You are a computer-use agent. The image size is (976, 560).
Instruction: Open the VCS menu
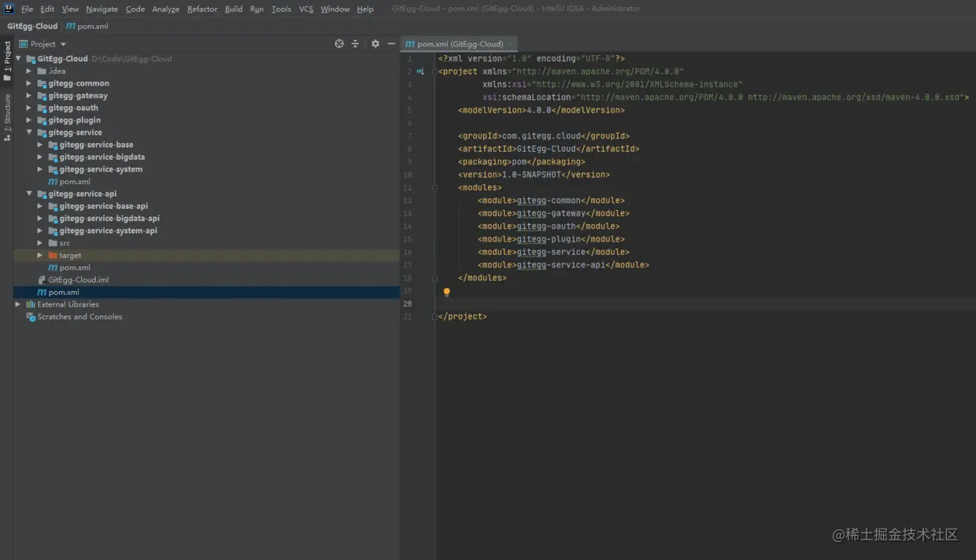coord(305,9)
